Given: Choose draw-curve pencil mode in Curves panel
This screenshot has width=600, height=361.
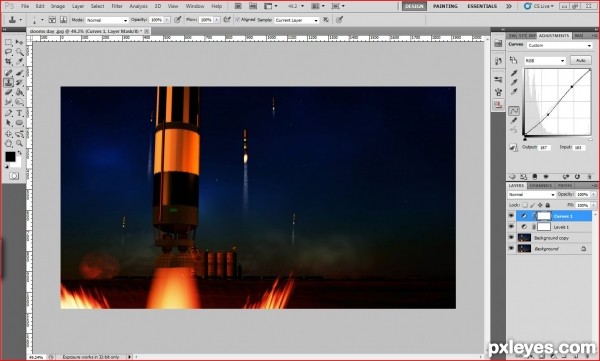Looking at the screenshot, I should tap(514, 120).
